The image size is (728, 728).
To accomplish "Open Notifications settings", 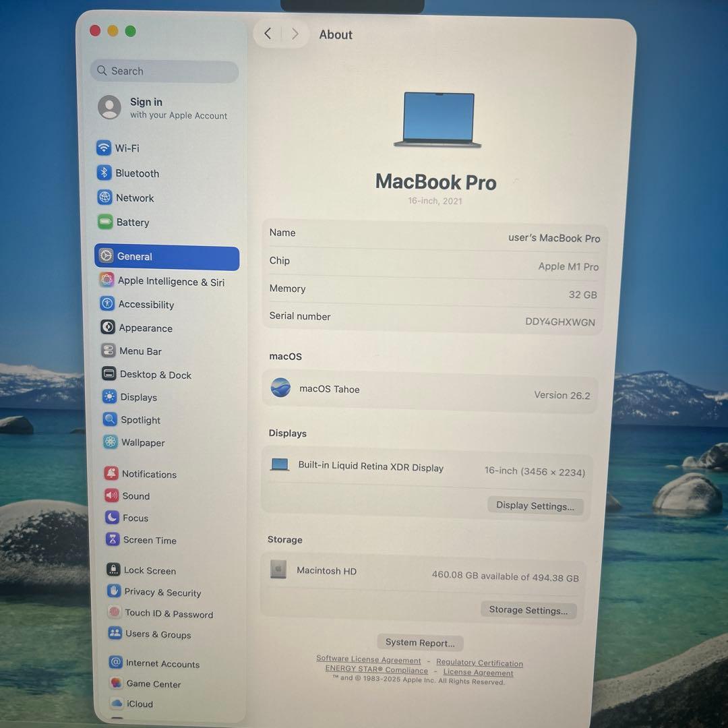I will 149,474.
